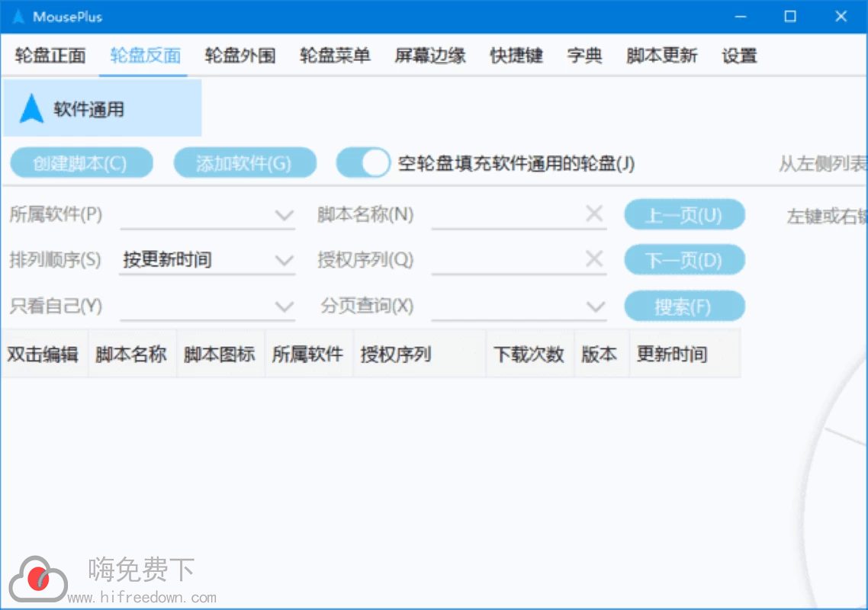
Task: Clear the 授权序列(Q) field with its X icon
Action: point(594,258)
